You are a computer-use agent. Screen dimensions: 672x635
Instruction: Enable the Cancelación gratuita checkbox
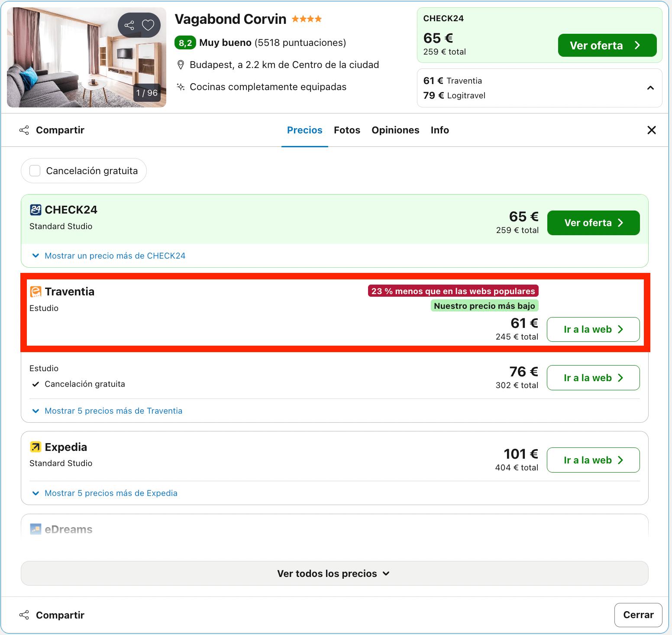pos(35,171)
